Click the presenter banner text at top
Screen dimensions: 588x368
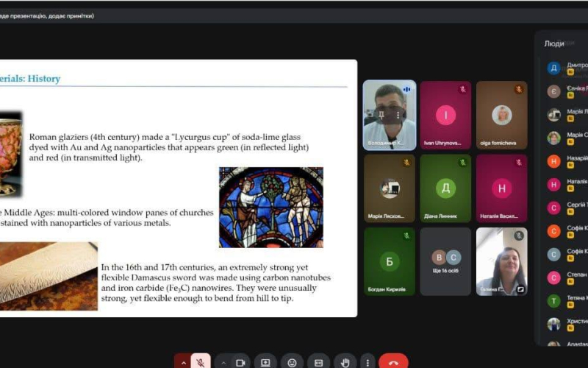click(47, 15)
